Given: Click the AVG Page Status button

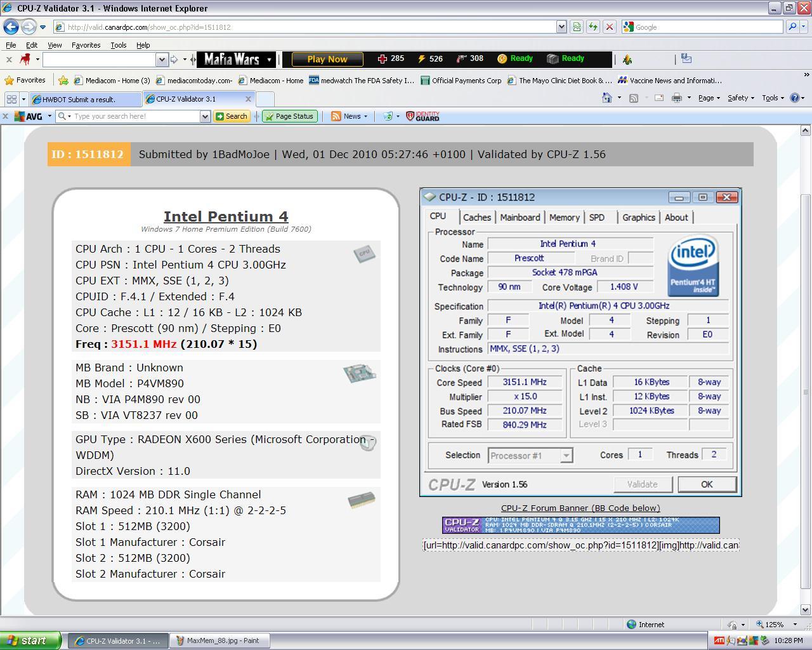Looking at the screenshot, I should pyautogui.click(x=289, y=116).
